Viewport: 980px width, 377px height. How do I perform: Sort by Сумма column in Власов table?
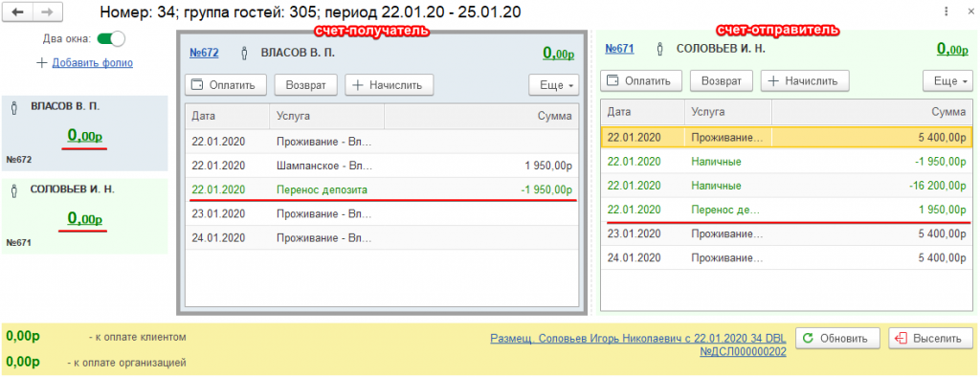[481, 117]
